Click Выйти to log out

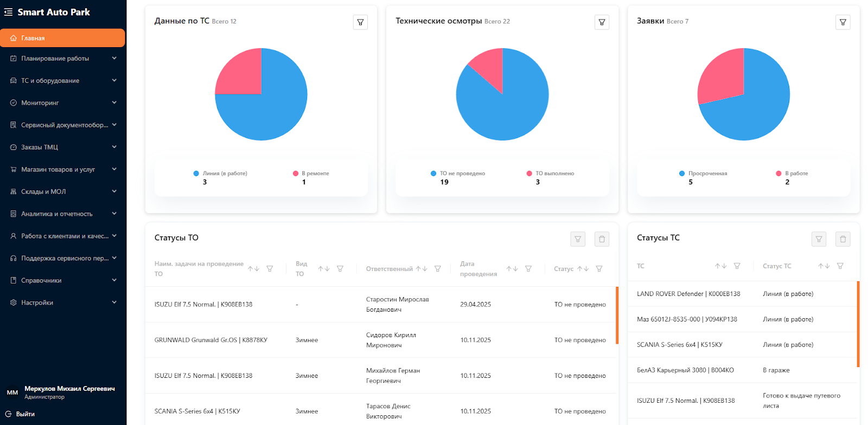click(x=25, y=414)
